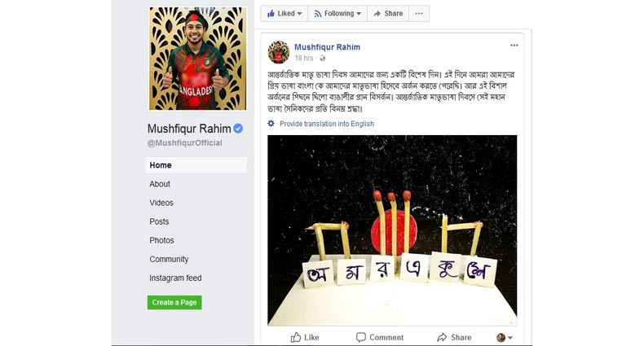The width and height of the screenshot is (644, 346).
Task: Open the Following dropdown
Action: tap(337, 14)
